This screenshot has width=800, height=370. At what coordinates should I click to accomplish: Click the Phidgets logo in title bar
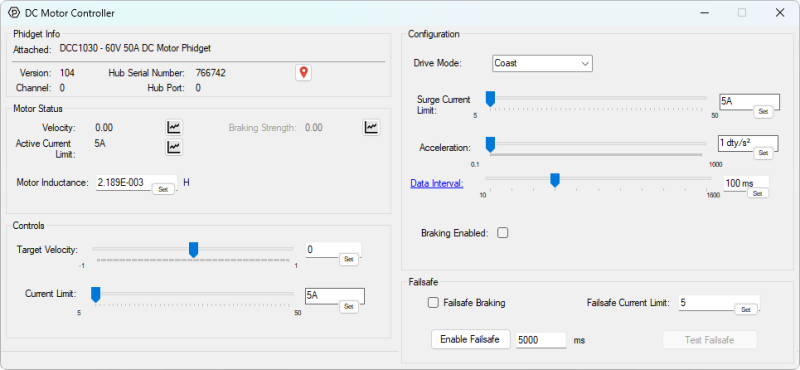(x=14, y=13)
